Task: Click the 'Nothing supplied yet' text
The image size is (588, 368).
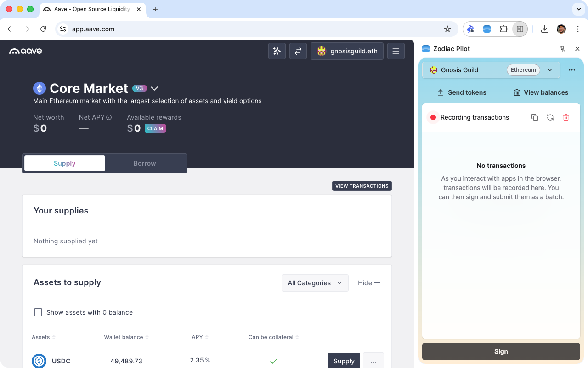Action: [66, 241]
